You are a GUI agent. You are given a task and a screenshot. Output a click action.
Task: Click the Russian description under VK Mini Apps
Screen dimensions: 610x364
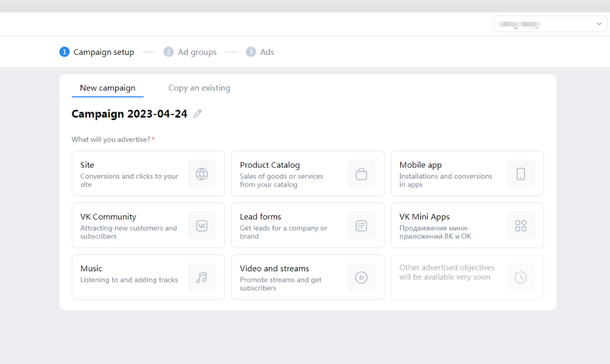[435, 232]
